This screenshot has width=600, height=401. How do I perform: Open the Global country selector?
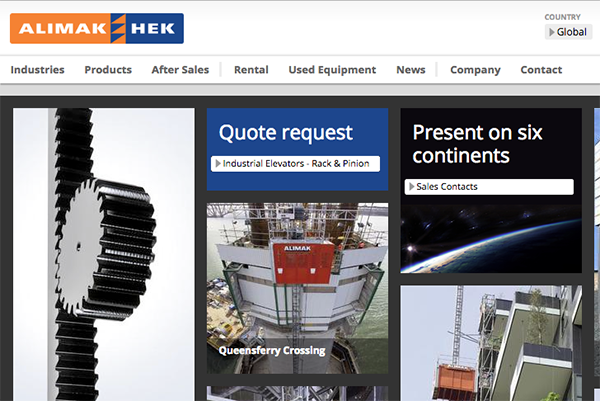(568, 32)
